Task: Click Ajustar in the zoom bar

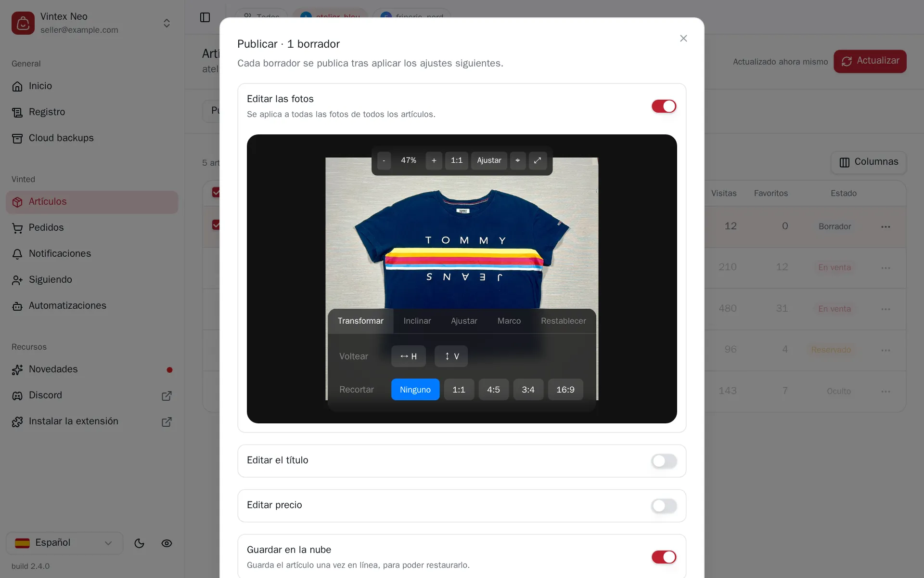Action: [x=489, y=160]
